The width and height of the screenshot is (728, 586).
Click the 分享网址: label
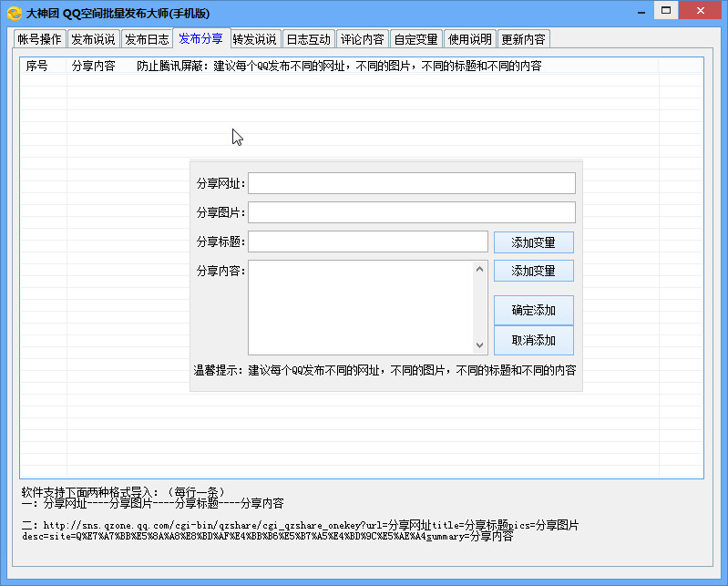pos(220,183)
